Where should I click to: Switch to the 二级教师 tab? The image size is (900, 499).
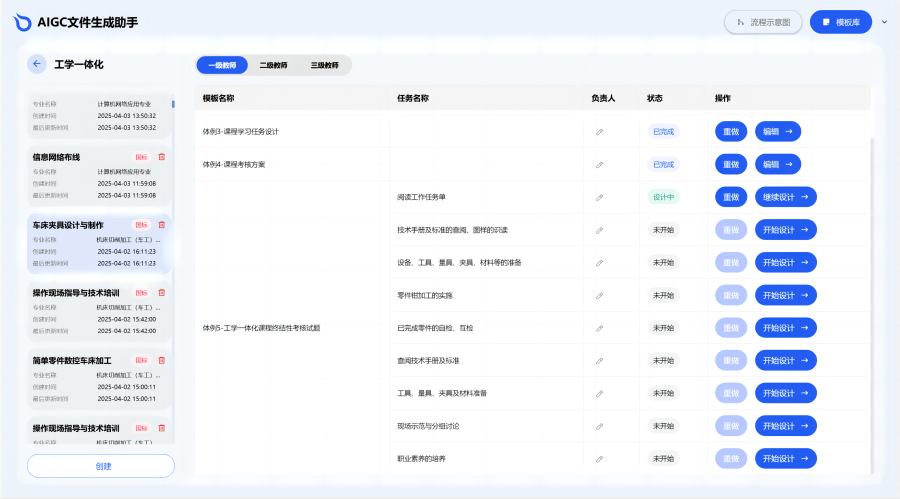(273, 65)
